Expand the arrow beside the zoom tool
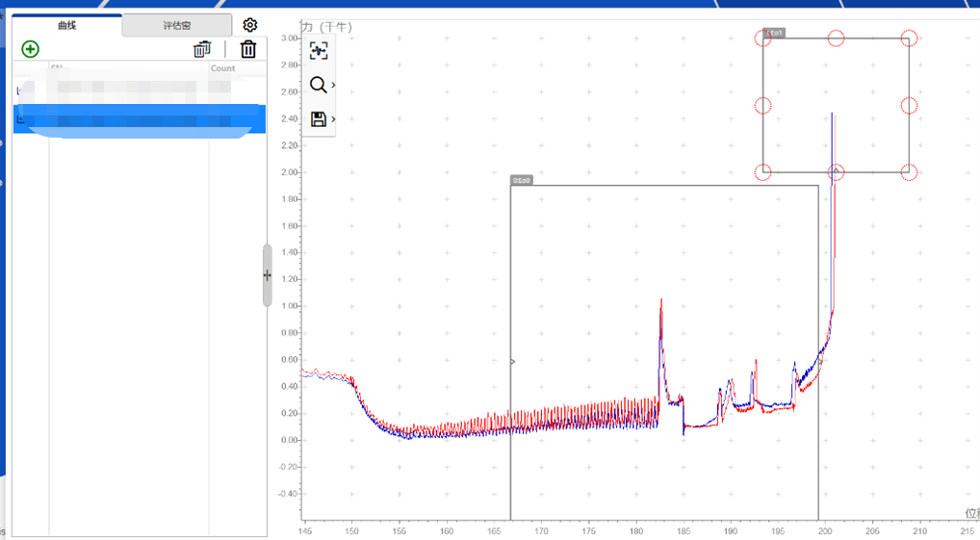 coord(333,86)
